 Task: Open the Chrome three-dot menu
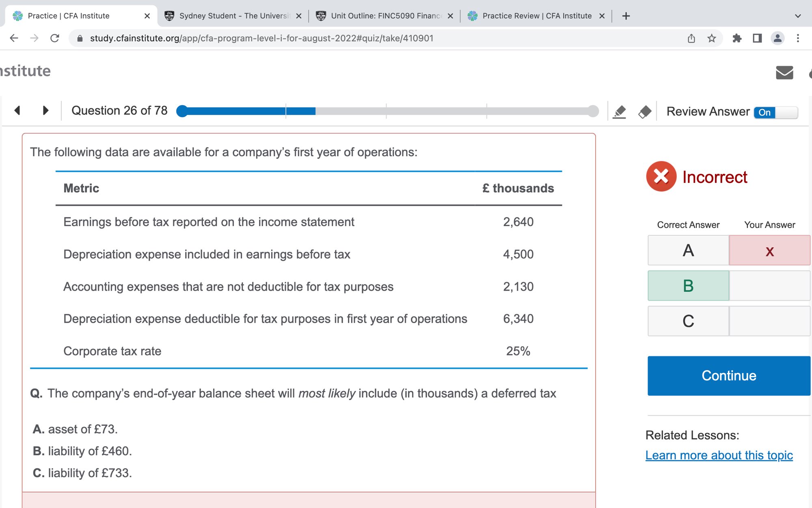(x=797, y=38)
